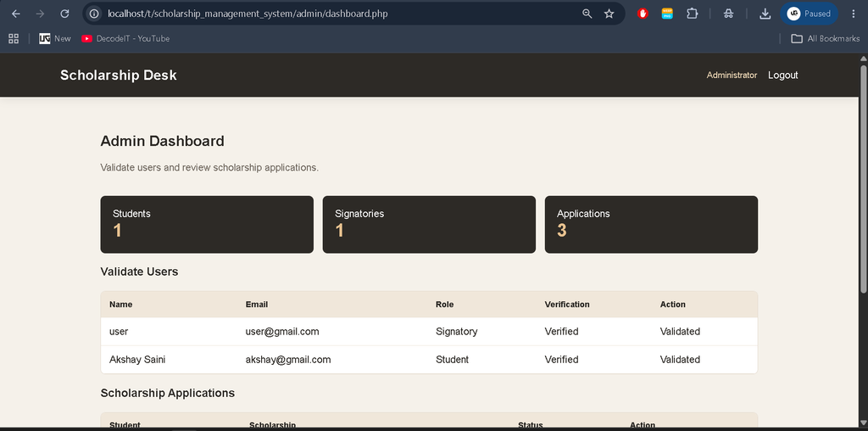This screenshot has width=868, height=431.
Task: Click the Applications count card
Action: (x=651, y=224)
